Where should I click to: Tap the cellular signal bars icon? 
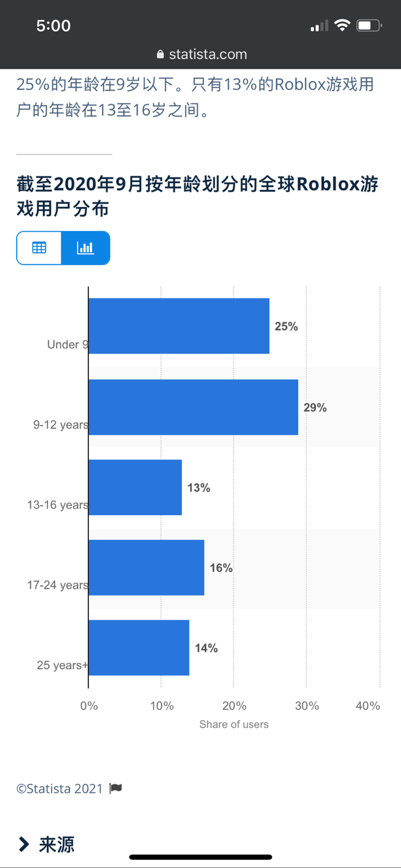tap(320, 26)
